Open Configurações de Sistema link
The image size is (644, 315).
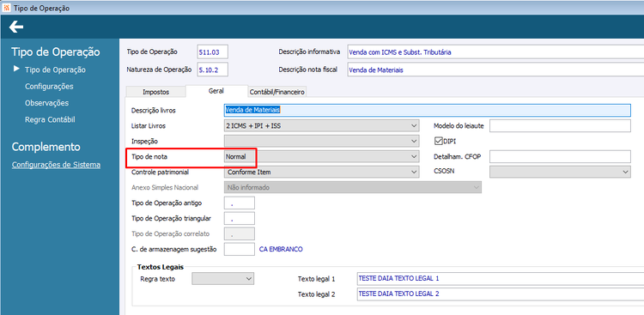pos(56,165)
